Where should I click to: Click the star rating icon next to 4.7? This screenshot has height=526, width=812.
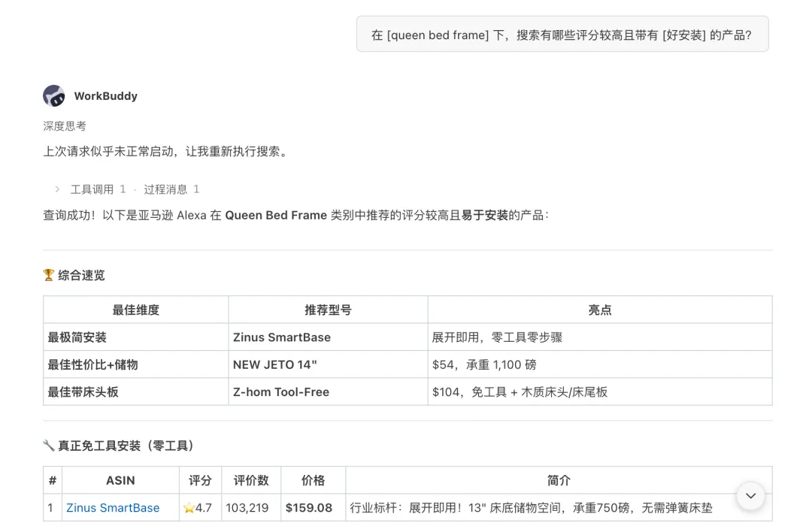tap(189, 508)
